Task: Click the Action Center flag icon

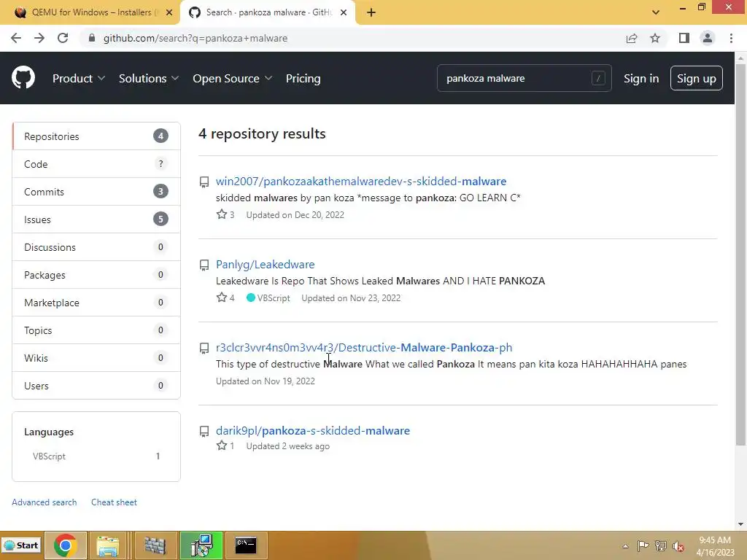Action: [x=643, y=545]
